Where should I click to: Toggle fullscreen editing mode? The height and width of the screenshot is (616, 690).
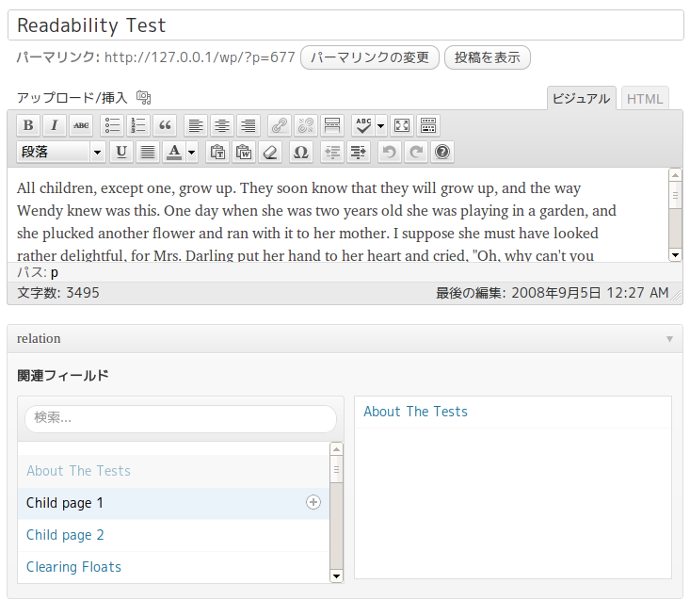tap(402, 125)
